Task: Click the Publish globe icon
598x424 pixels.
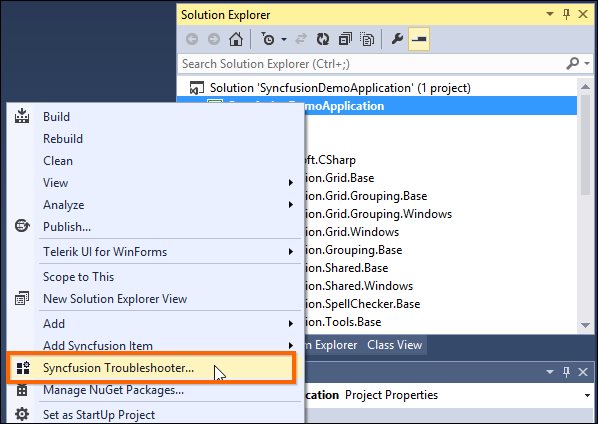Action: [22, 226]
